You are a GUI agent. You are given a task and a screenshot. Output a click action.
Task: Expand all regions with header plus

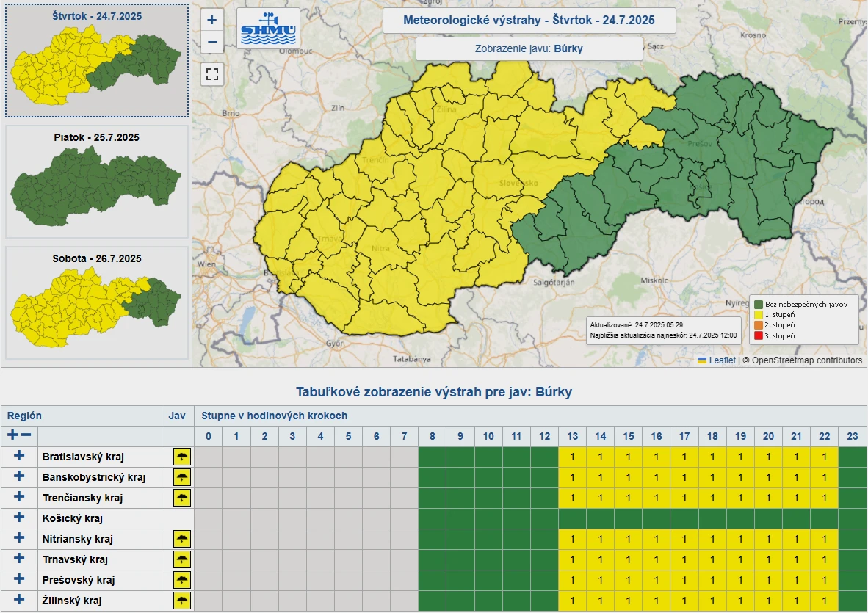[x=12, y=435]
